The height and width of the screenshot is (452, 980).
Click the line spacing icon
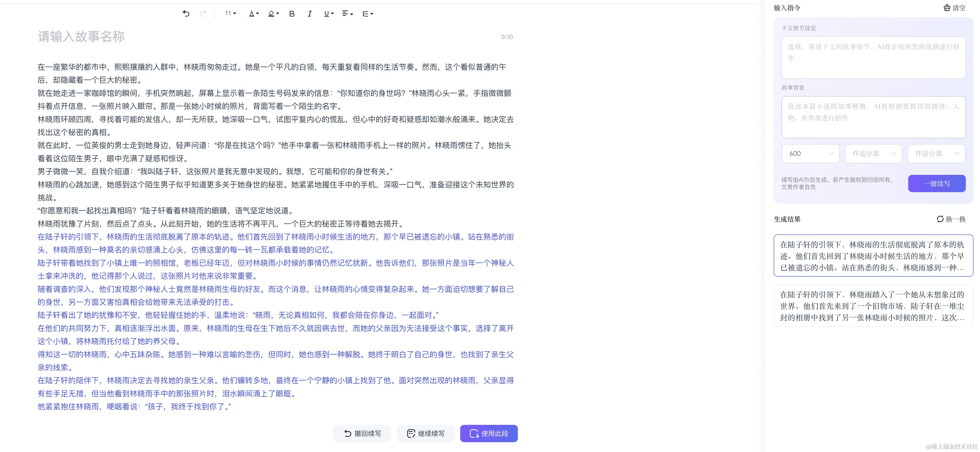(365, 14)
